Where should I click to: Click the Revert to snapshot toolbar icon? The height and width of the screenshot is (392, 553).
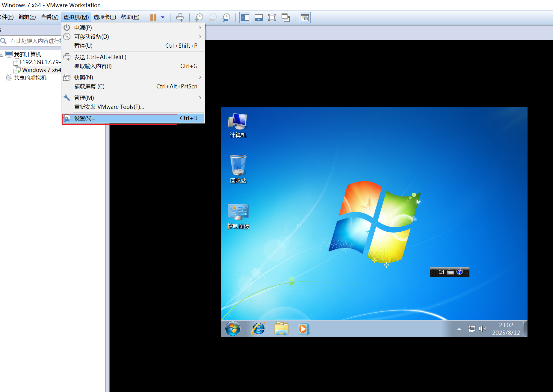click(213, 17)
